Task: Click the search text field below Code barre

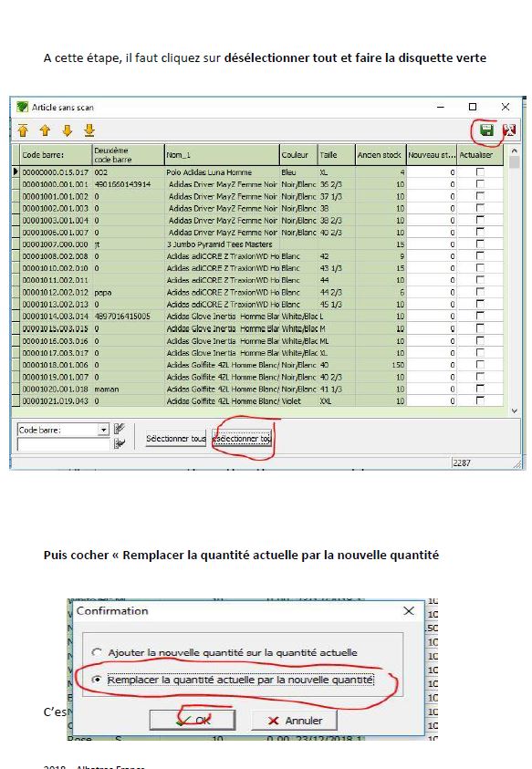Action: (63, 444)
